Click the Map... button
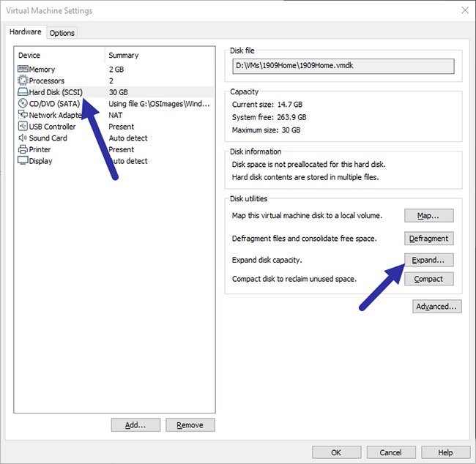Image resolution: width=476 pixels, height=464 pixels. [428, 216]
